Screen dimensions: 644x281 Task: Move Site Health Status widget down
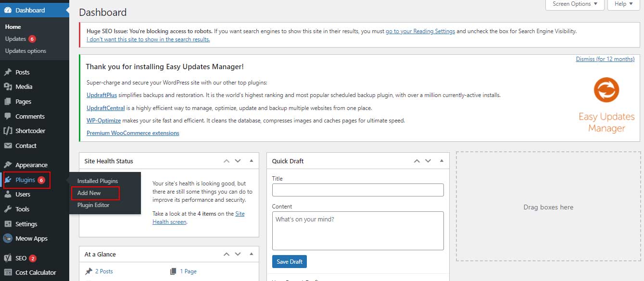pyautogui.click(x=238, y=161)
